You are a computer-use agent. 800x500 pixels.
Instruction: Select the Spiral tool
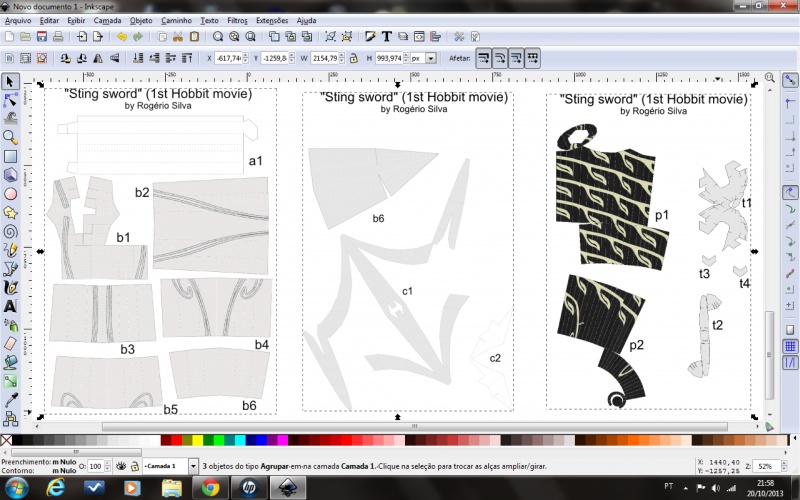pos(10,232)
